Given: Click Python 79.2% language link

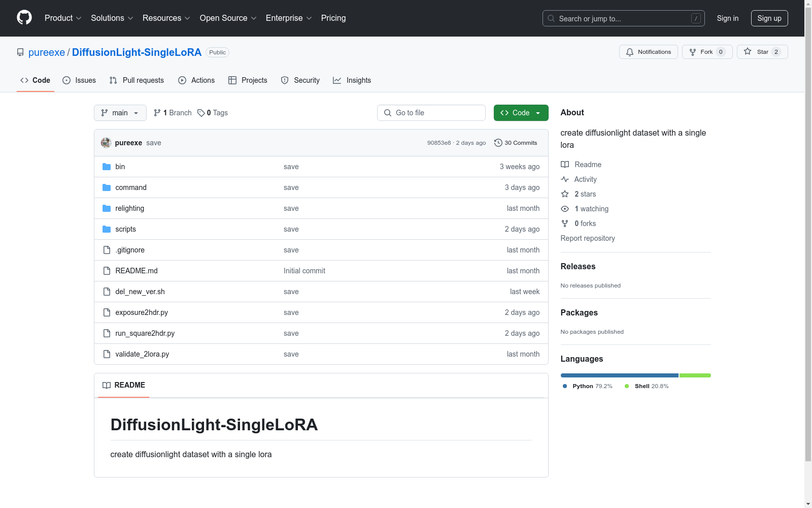Looking at the screenshot, I should (x=588, y=386).
